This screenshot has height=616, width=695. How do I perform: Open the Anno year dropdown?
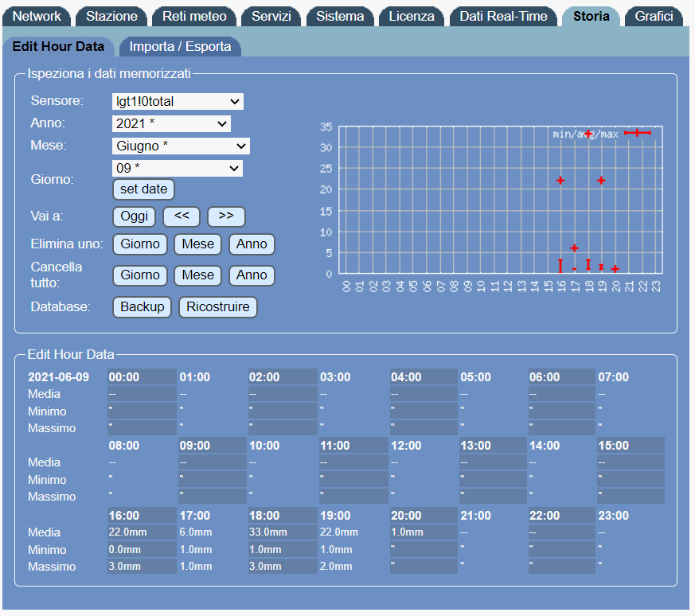(x=171, y=123)
